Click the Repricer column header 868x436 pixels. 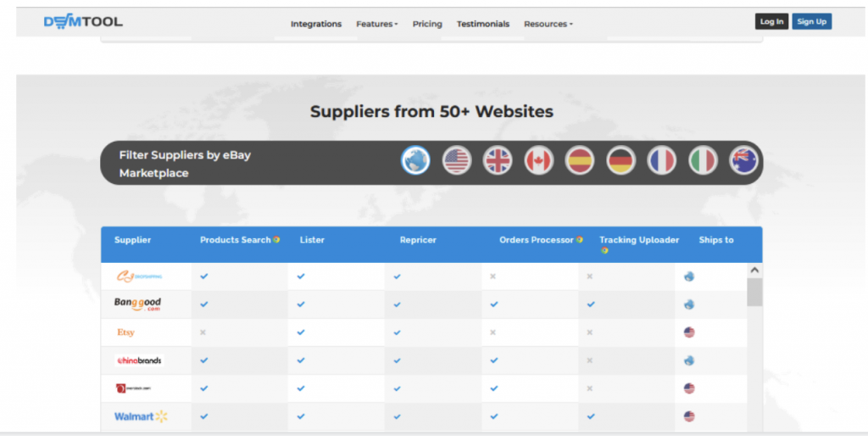pos(418,240)
